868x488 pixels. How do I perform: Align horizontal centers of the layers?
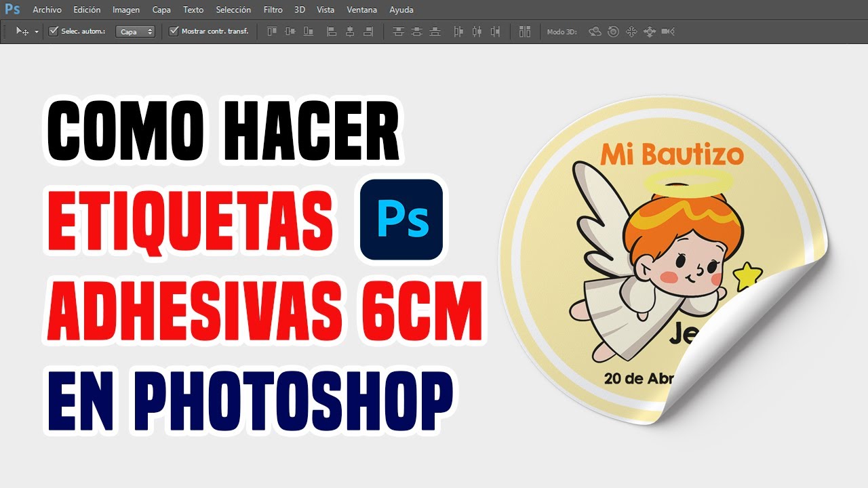[350, 31]
